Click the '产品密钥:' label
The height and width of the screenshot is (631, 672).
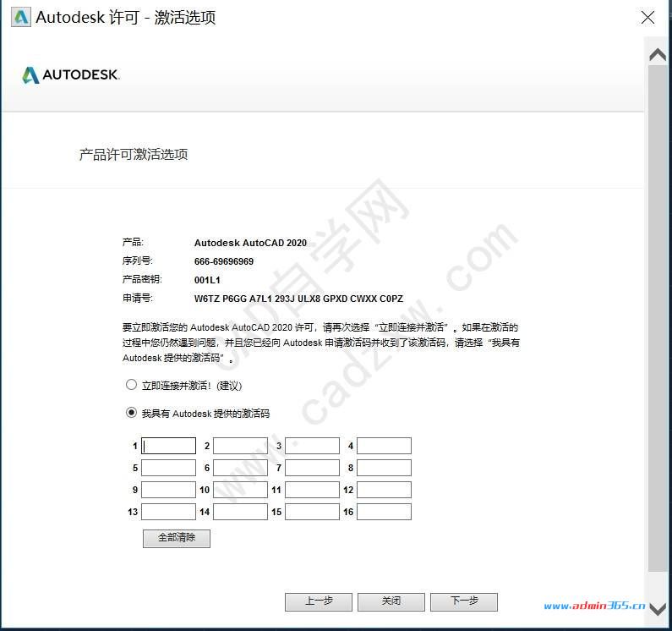(142, 279)
